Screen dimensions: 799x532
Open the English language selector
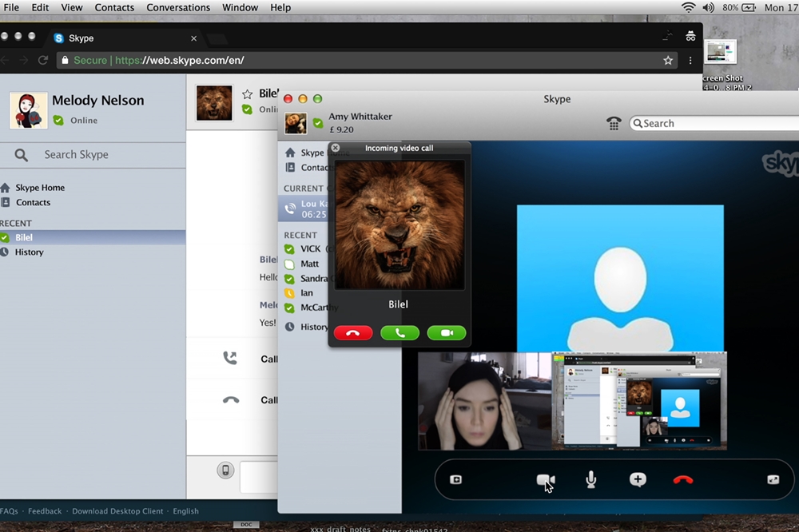tap(185, 511)
